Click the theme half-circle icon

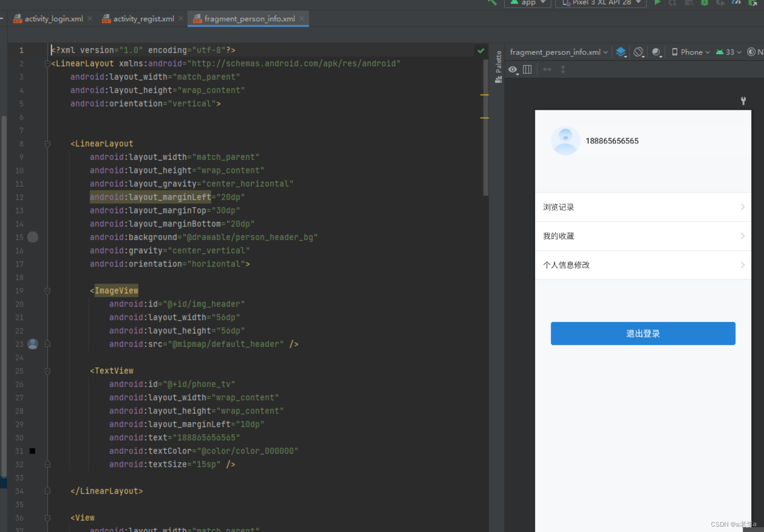click(x=751, y=52)
